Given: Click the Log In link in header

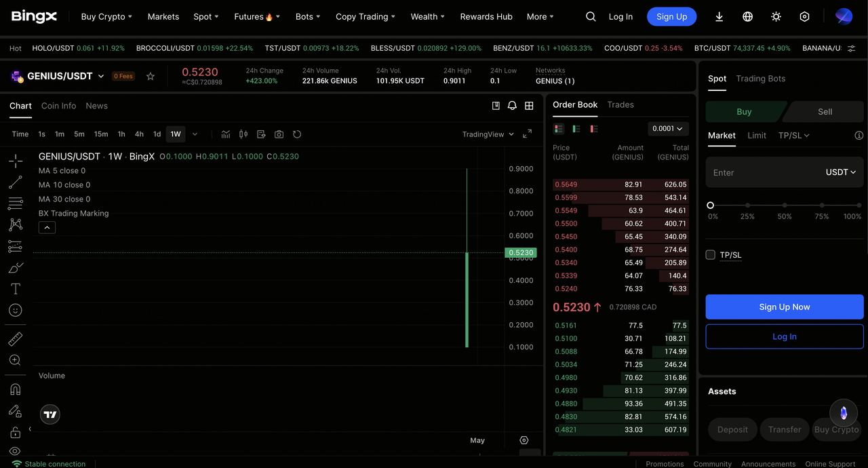Looking at the screenshot, I should (x=620, y=17).
